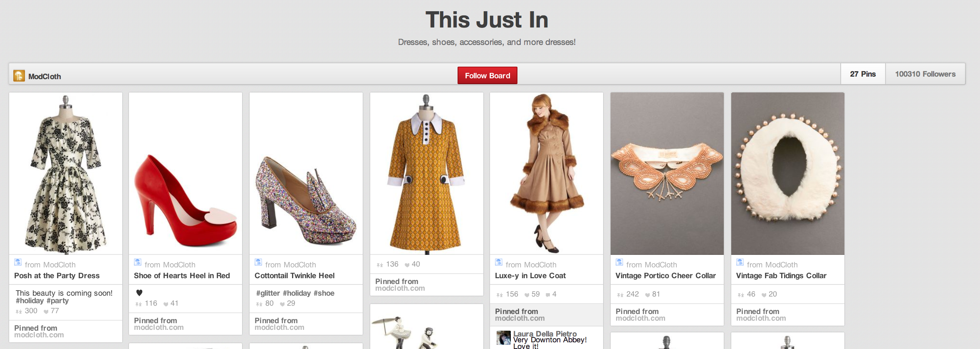Click ModCloth icon above Luxe-y in Love Coat
The width and height of the screenshot is (980, 349).
coord(499,262)
